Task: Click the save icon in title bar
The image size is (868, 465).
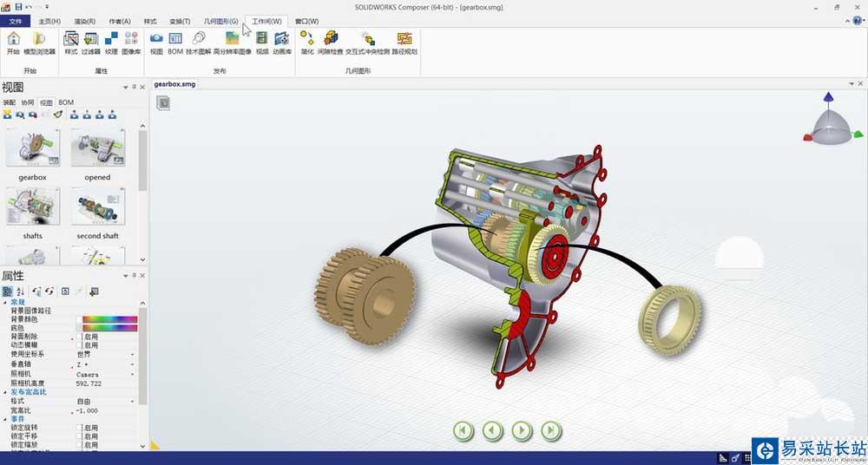Action: (18, 7)
